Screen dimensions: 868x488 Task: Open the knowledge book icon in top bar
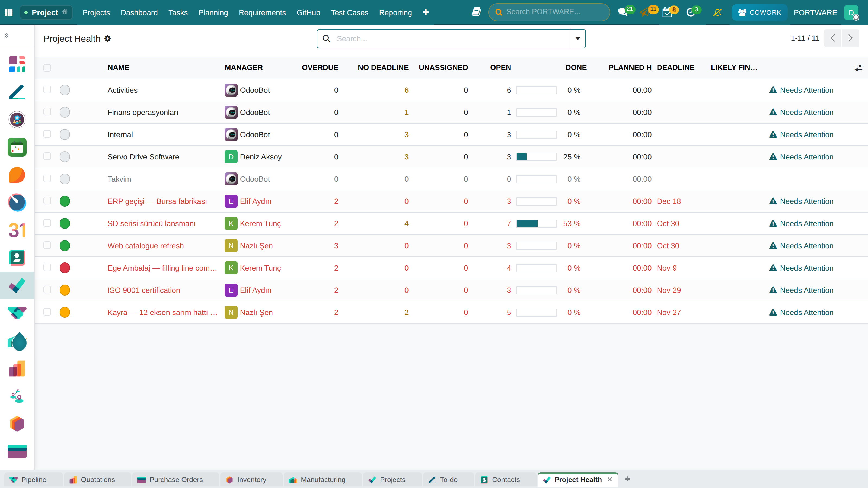tap(476, 12)
